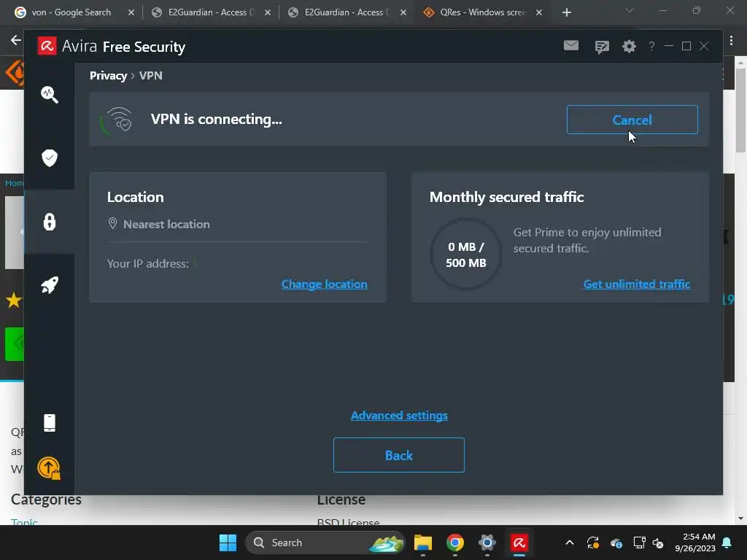Open the Performance rocket sidebar icon
The height and width of the screenshot is (560, 747).
click(50, 285)
